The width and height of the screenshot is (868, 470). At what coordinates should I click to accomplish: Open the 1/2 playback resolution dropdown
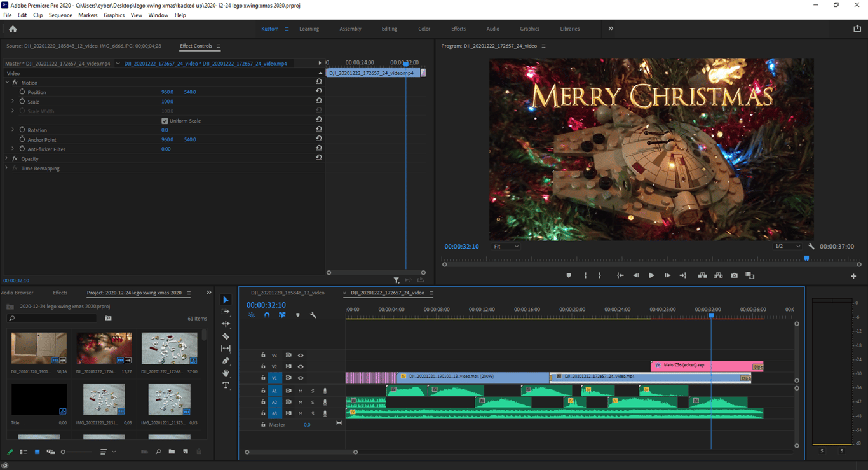point(787,246)
